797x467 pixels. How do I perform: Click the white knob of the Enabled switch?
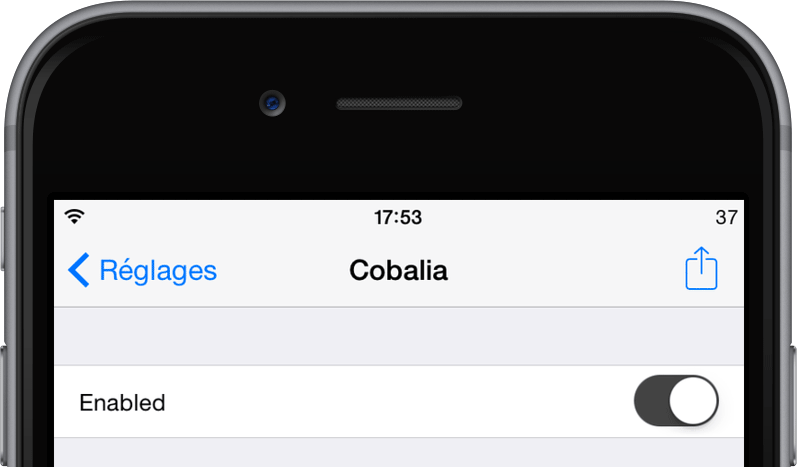pos(693,401)
